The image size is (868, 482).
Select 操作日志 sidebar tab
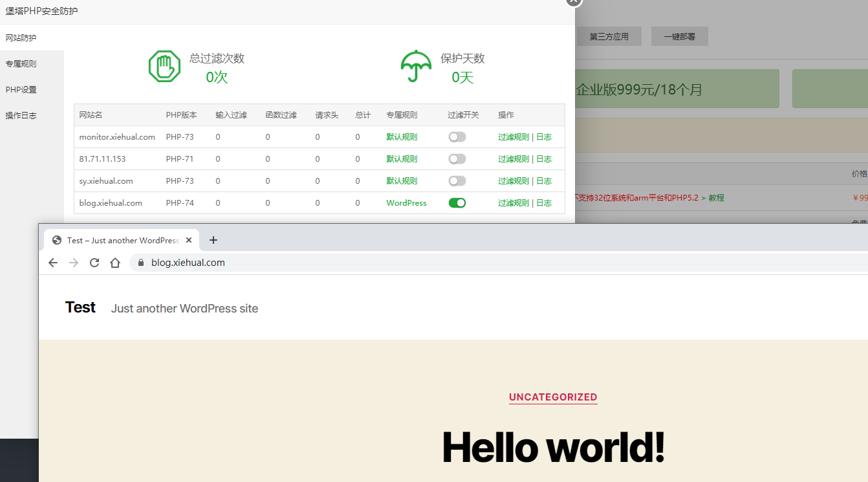[x=32, y=115]
